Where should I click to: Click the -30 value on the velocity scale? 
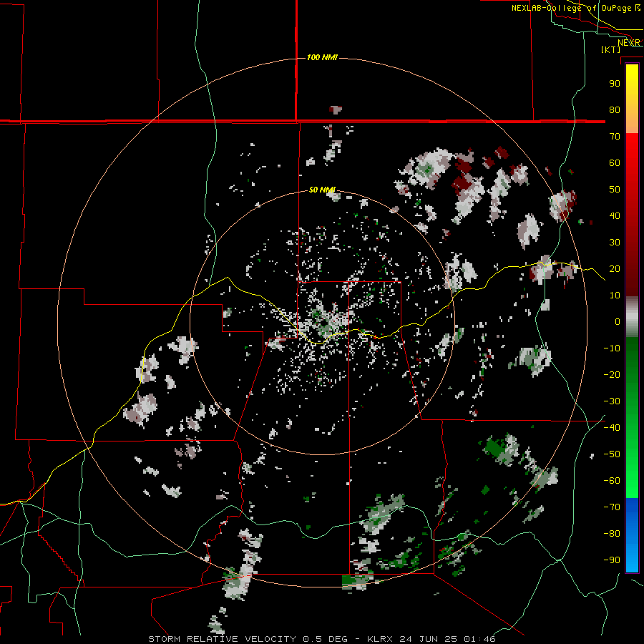click(x=612, y=401)
